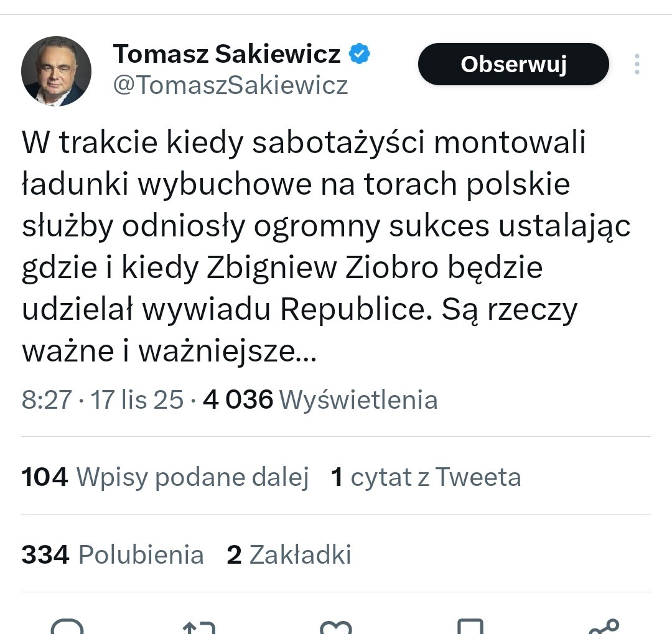This screenshot has width=672, height=634.
Task: Tap the share icon below tweet
Action: coord(604,627)
